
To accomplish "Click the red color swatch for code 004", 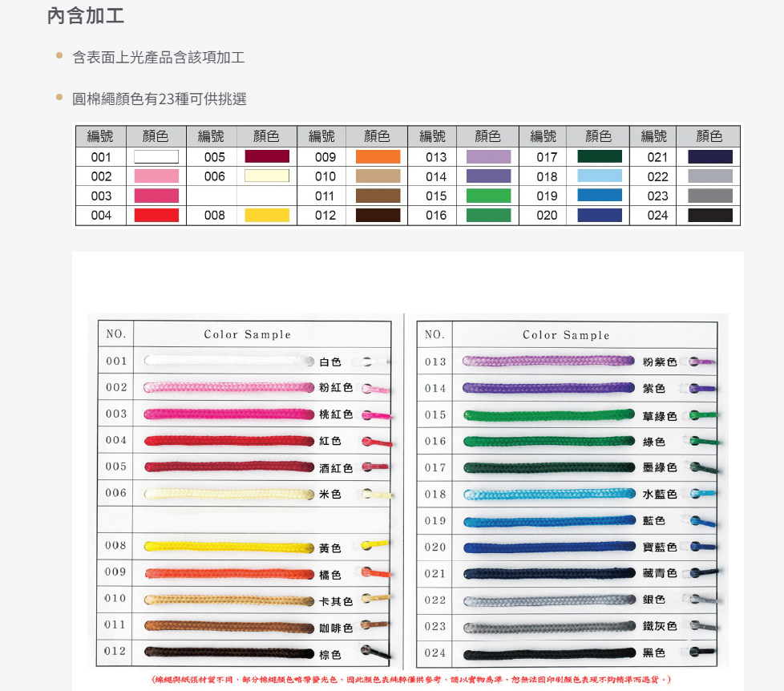I will tap(156, 215).
